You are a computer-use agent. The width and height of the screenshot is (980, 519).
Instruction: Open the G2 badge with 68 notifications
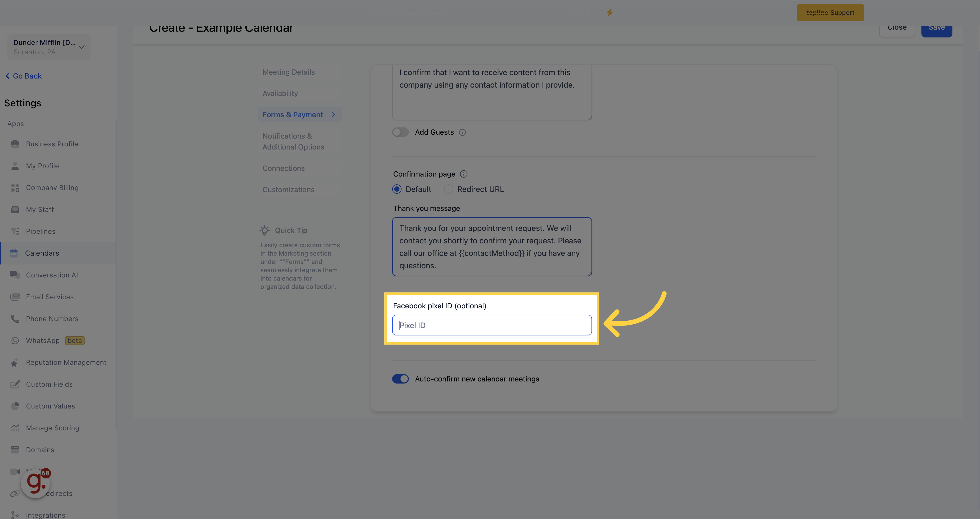pyautogui.click(x=36, y=483)
